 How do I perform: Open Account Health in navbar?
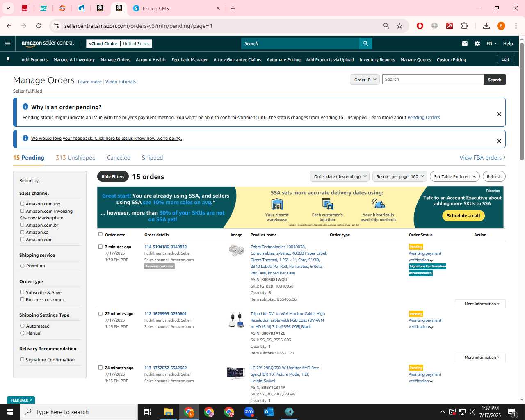point(151,59)
